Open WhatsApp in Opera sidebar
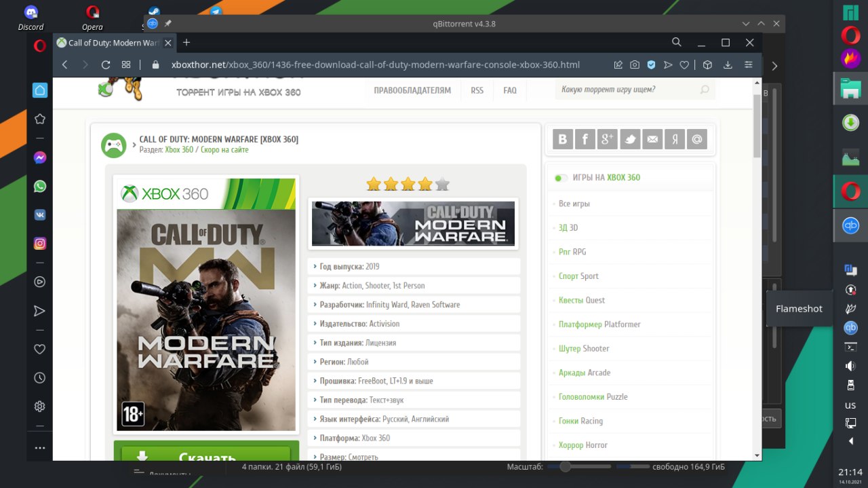This screenshot has height=488, width=868. [x=40, y=186]
